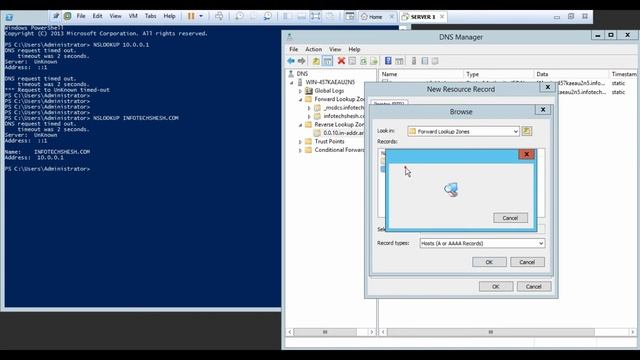Open the VMware VM menu

pos(133,16)
